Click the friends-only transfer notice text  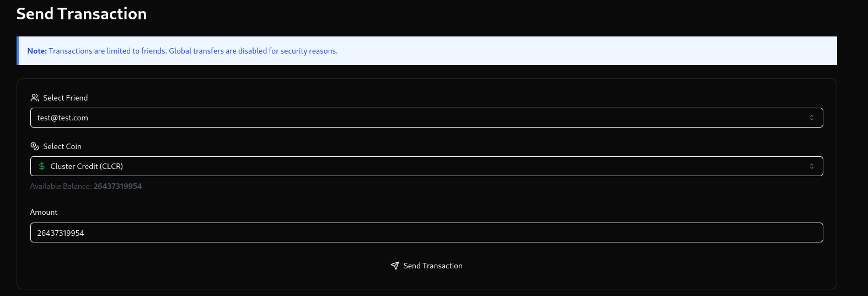coord(193,51)
